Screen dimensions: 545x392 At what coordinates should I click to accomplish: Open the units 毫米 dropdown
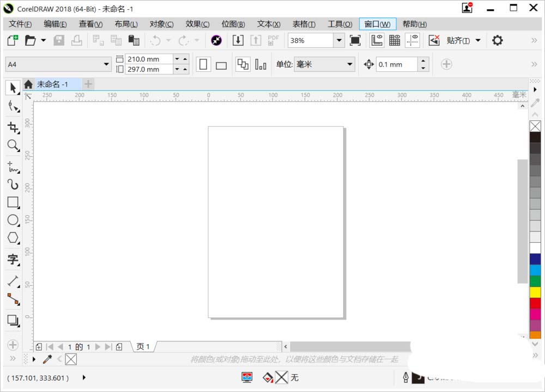coord(350,64)
